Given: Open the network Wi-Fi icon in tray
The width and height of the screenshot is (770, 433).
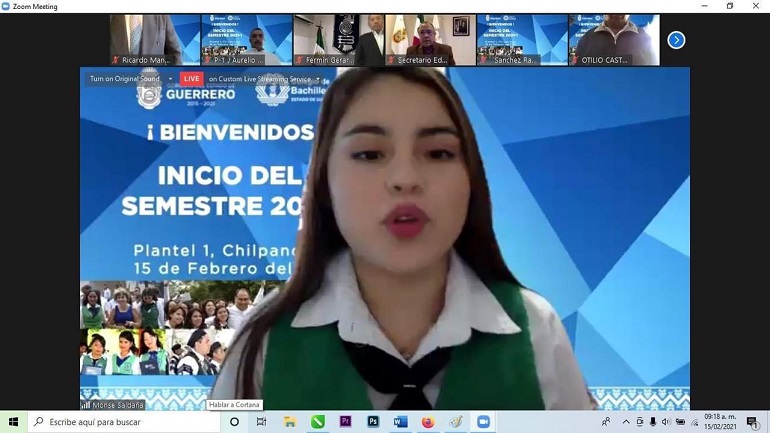Looking at the screenshot, I should [694, 422].
